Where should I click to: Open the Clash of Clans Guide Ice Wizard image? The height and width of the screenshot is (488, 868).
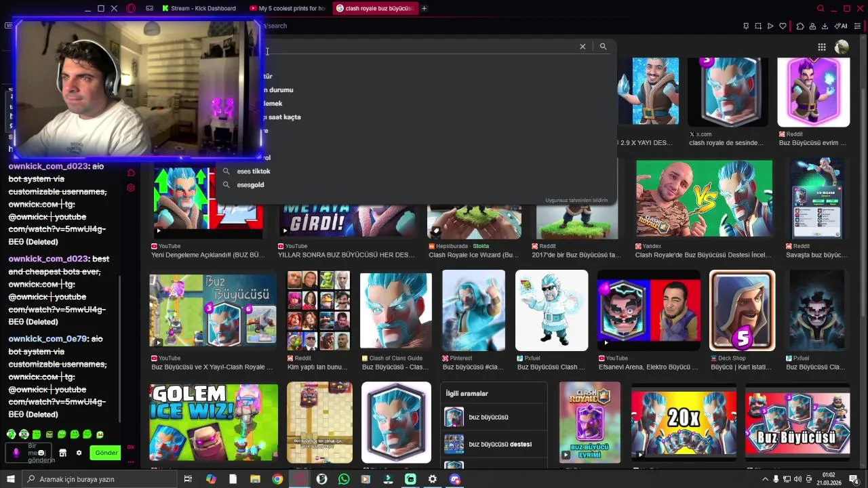point(395,310)
